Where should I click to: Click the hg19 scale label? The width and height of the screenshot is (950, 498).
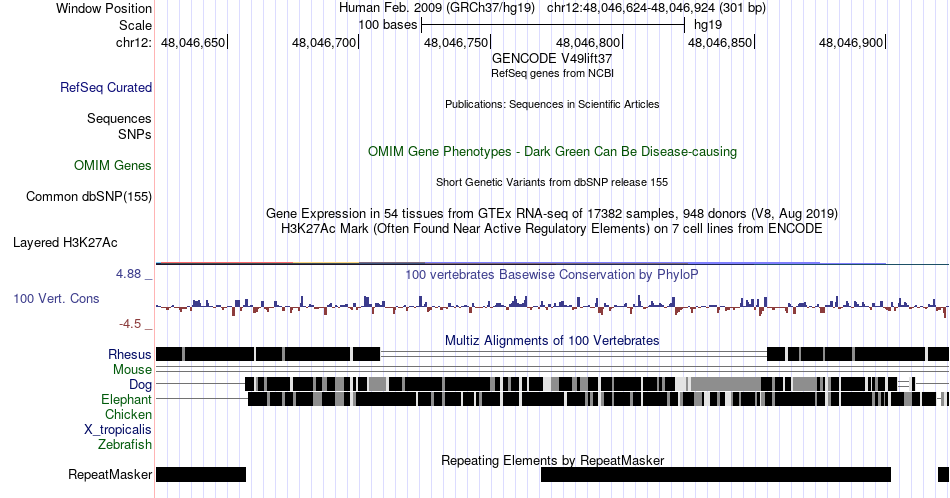click(x=708, y=25)
